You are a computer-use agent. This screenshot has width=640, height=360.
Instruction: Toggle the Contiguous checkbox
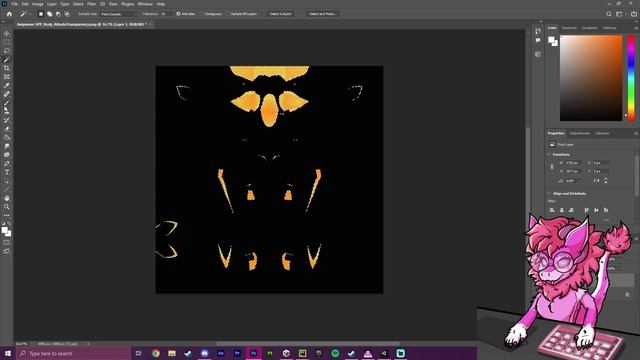click(202, 14)
